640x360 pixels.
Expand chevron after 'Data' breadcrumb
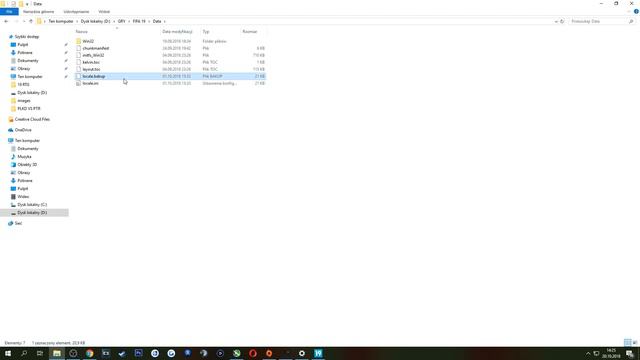tap(164, 21)
